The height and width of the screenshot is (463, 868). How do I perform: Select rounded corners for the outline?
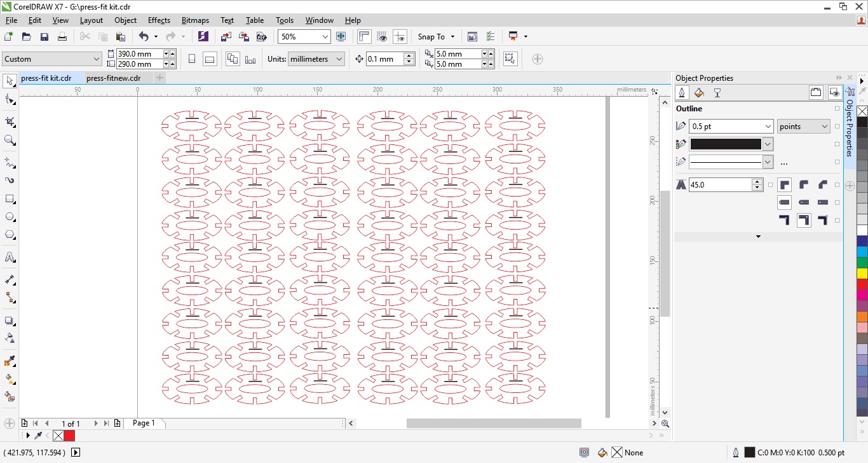(804, 185)
